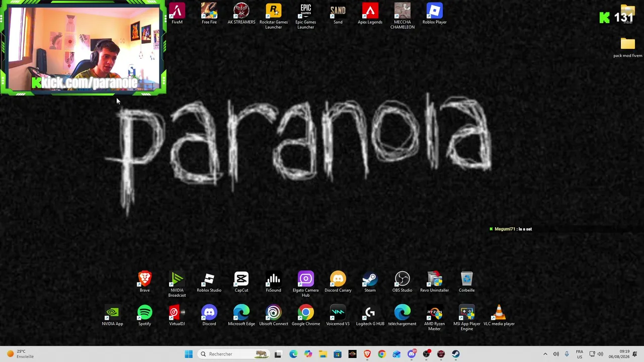Open the VirtualDJ desktop shortcut

pyautogui.click(x=177, y=316)
